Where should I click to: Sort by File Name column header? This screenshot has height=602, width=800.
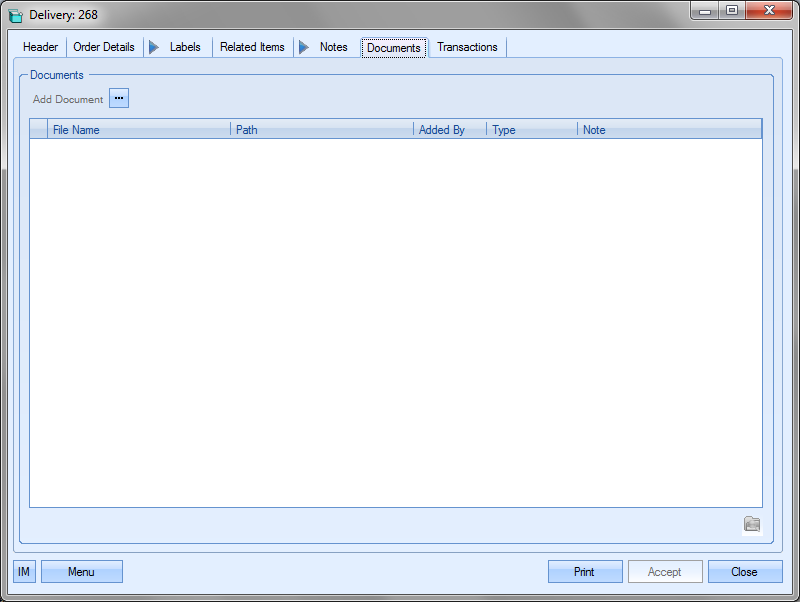139,130
